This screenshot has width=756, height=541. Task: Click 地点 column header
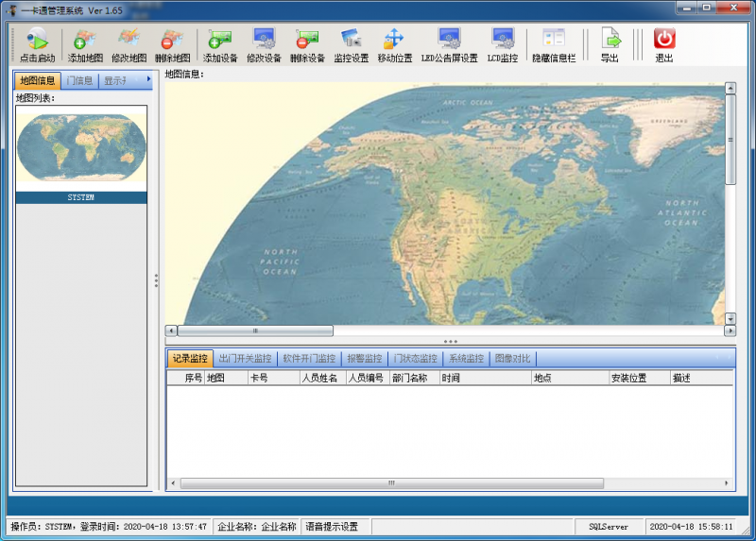[x=571, y=378]
